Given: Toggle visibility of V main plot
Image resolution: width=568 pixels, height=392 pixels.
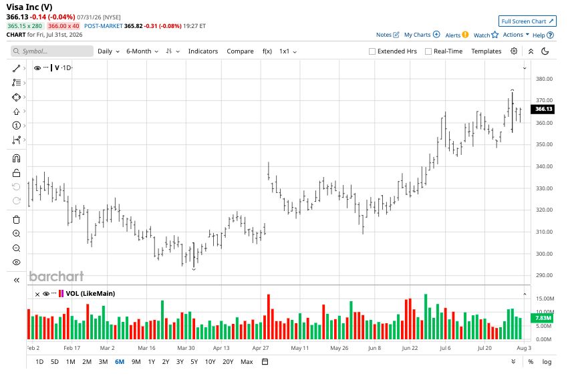Looking at the screenshot, I should tap(37, 67).
